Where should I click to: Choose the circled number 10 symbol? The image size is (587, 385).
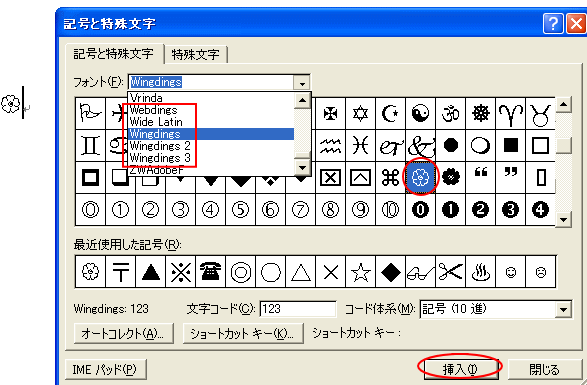coord(390,210)
